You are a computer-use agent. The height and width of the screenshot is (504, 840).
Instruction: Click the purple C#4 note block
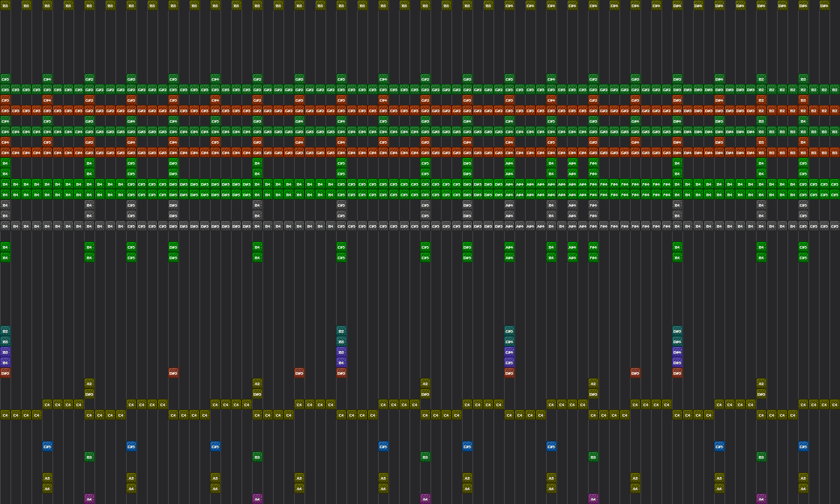coord(509,352)
